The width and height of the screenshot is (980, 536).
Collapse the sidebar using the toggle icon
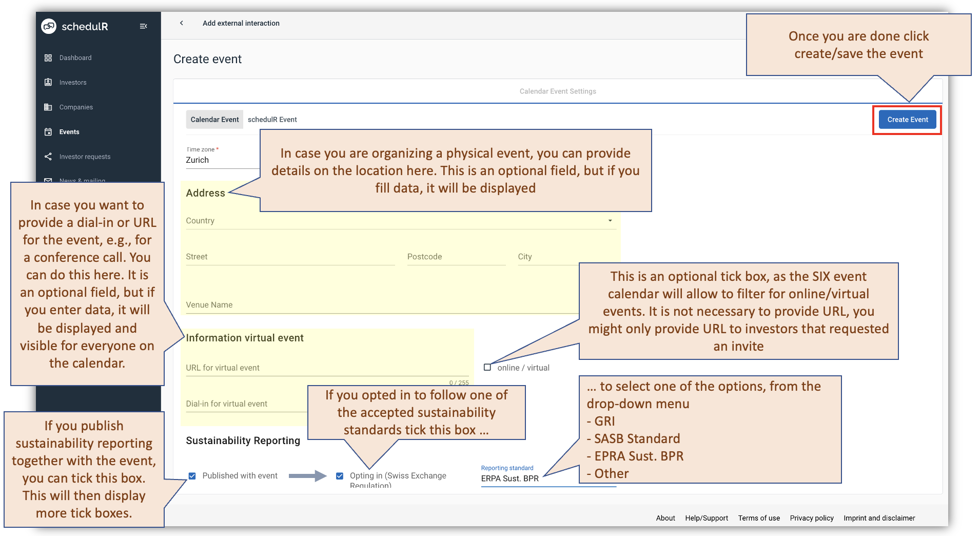(x=144, y=26)
